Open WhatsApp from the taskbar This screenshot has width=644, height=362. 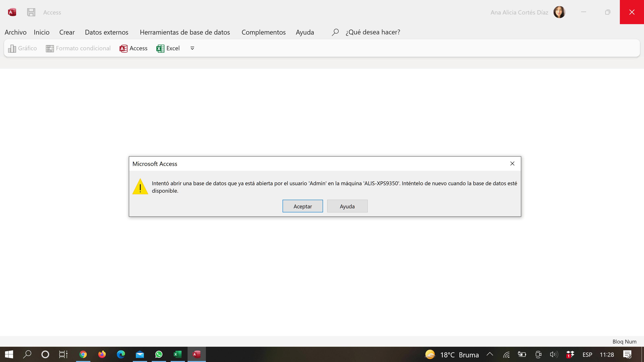pos(159,354)
